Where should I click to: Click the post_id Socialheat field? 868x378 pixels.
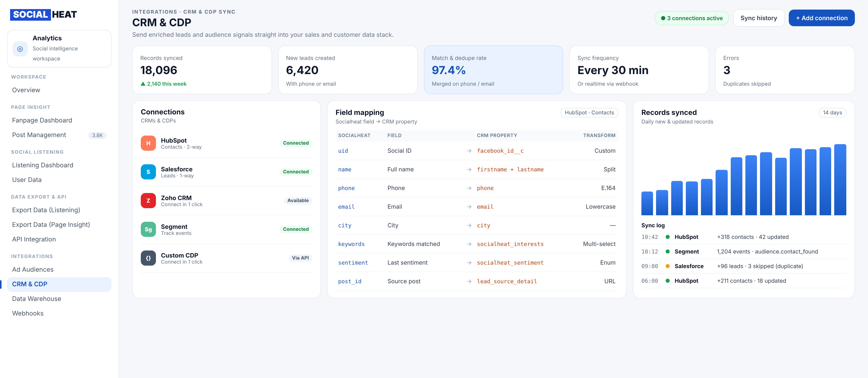[x=349, y=281]
